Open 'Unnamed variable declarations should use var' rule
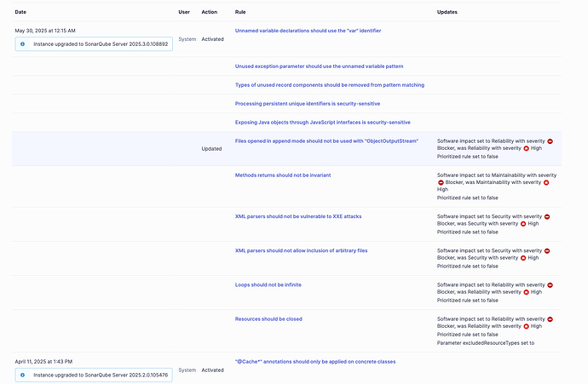The width and height of the screenshot is (588, 384). point(308,31)
